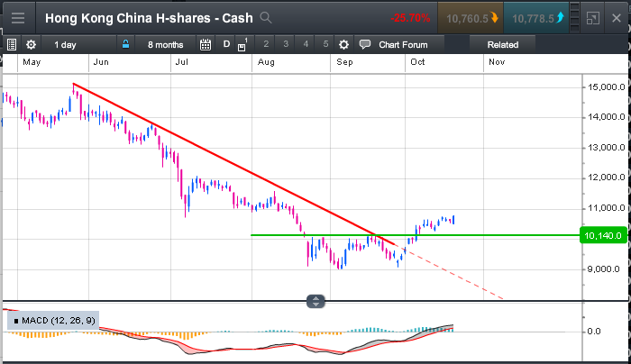Click the 0.0 label on MACD axis
The image size is (631, 364).
tap(594, 332)
